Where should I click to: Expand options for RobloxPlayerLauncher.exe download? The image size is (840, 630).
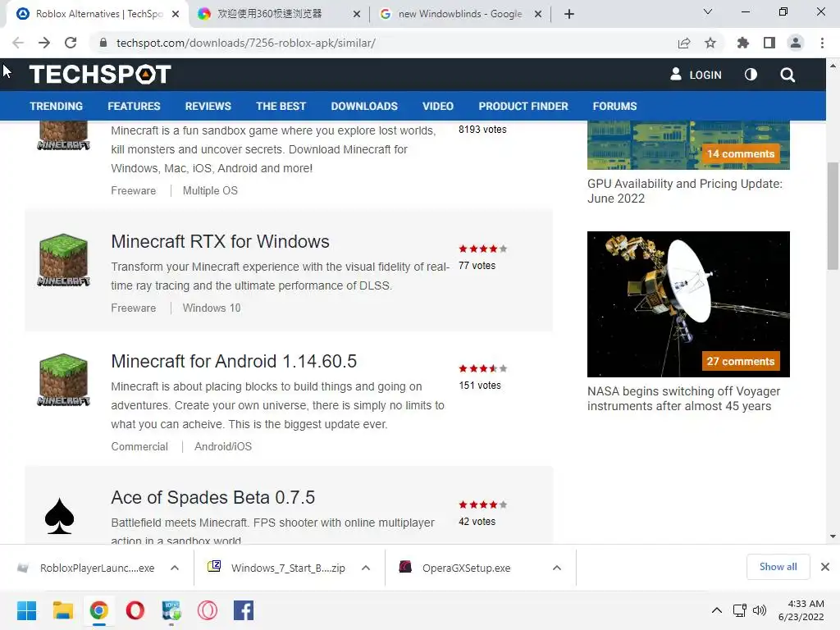pyautogui.click(x=175, y=568)
